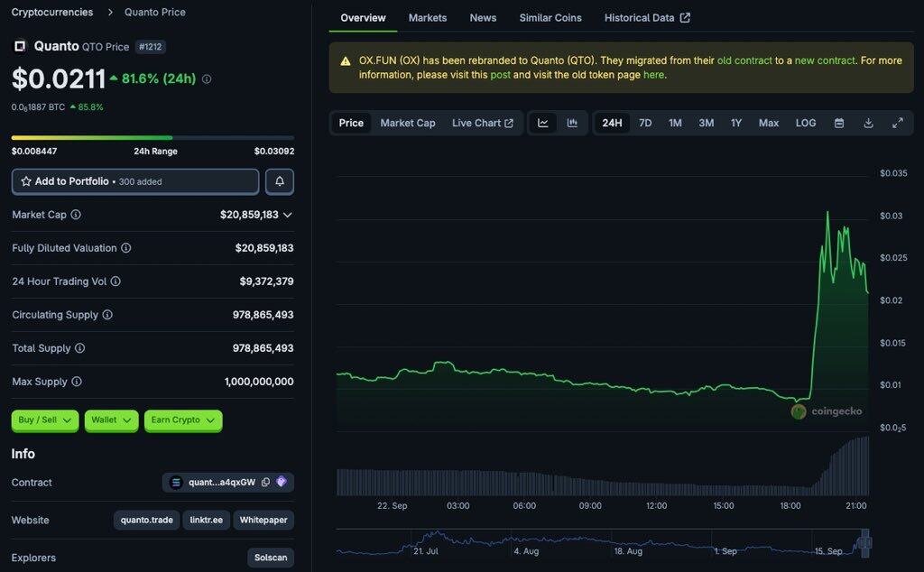Click the yellow warning triangle icon
Screen dimensions: 924x572
346,60
